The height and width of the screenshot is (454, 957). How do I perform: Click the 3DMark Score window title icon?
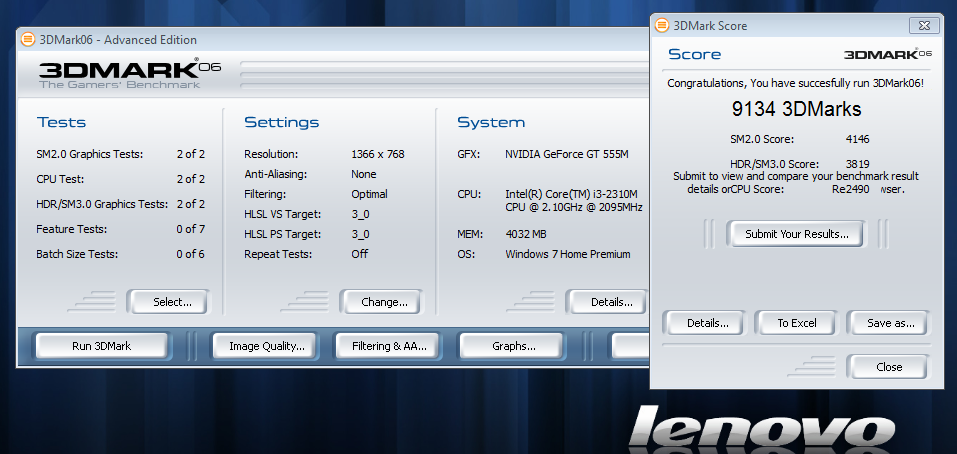[x=662, y=26]
